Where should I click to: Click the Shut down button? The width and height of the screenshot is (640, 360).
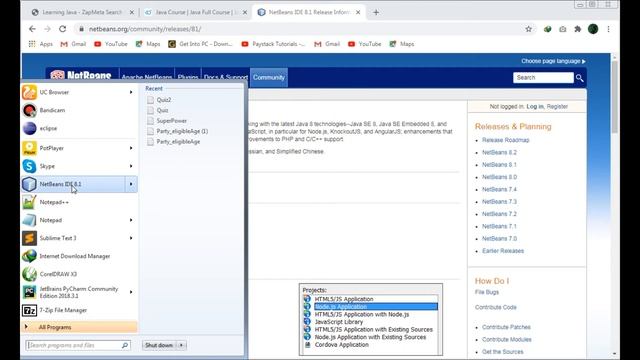pos(159,345)
